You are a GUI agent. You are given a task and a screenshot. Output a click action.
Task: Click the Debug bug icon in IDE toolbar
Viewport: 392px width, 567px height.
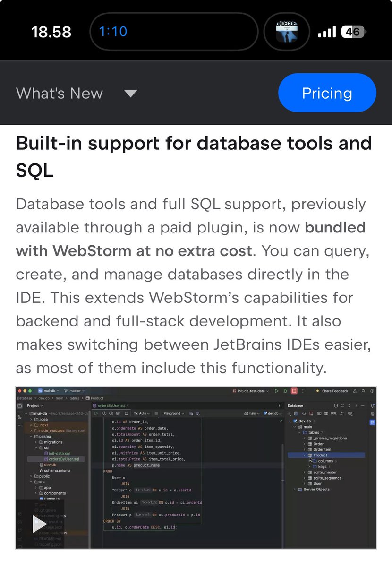(285, 391)
